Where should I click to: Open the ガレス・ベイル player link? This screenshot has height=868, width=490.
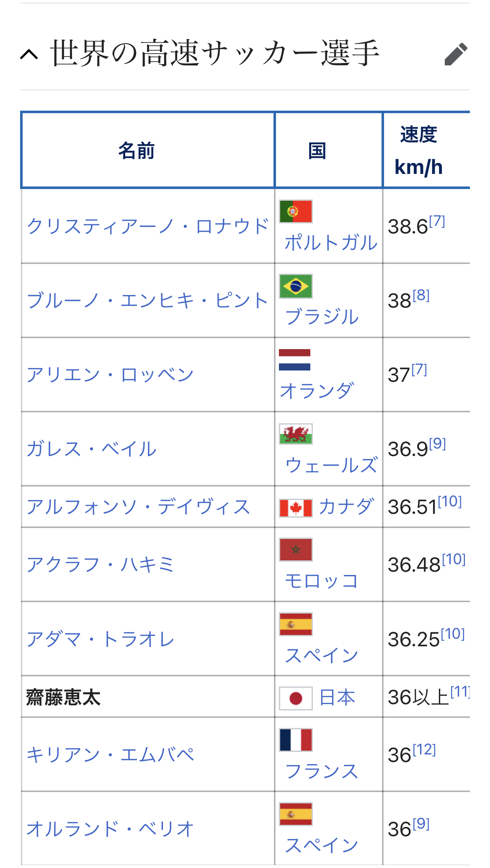click(91, 449)
